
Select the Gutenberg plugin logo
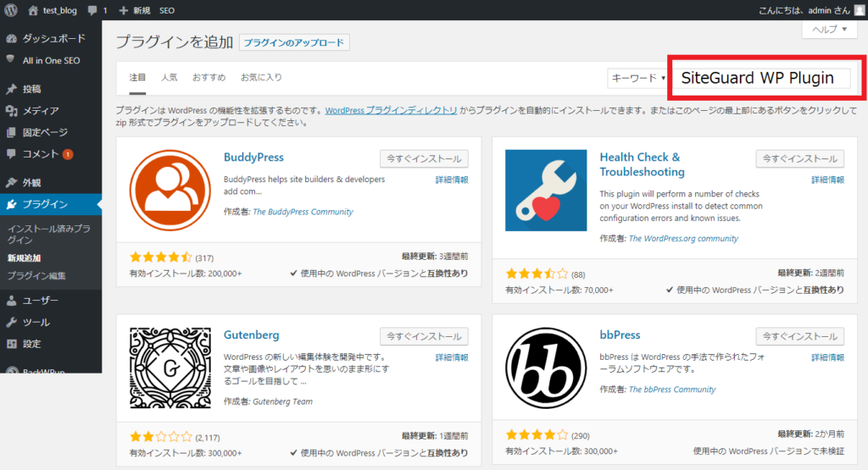[170, 368]
